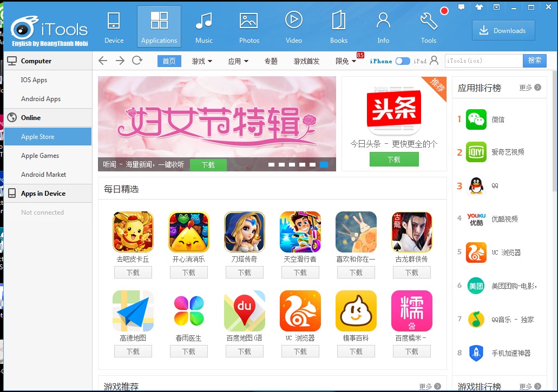Click 下载 under UC 浏览器 in 每日精选
This screenshot has height=392, width=558.
click(300, 351)
